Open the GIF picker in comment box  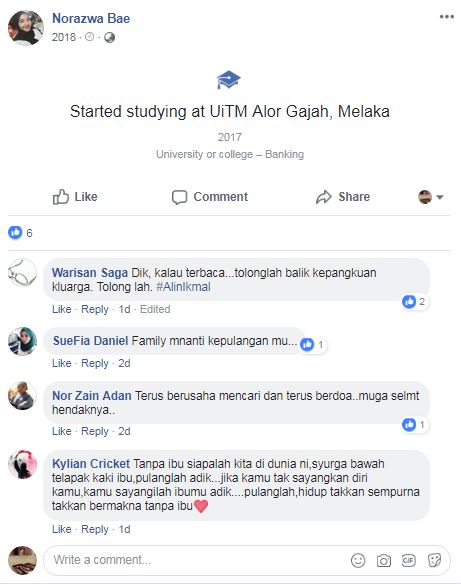click(408, 560)
